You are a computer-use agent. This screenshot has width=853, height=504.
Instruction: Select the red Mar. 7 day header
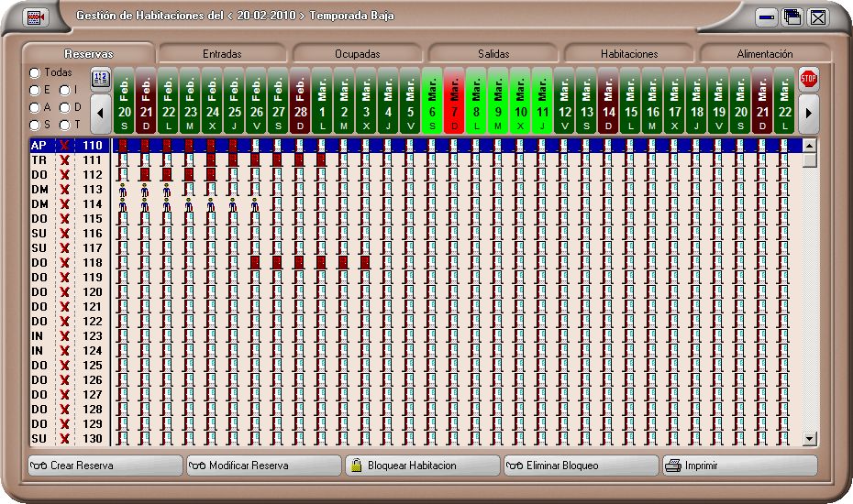coord(455,101)
